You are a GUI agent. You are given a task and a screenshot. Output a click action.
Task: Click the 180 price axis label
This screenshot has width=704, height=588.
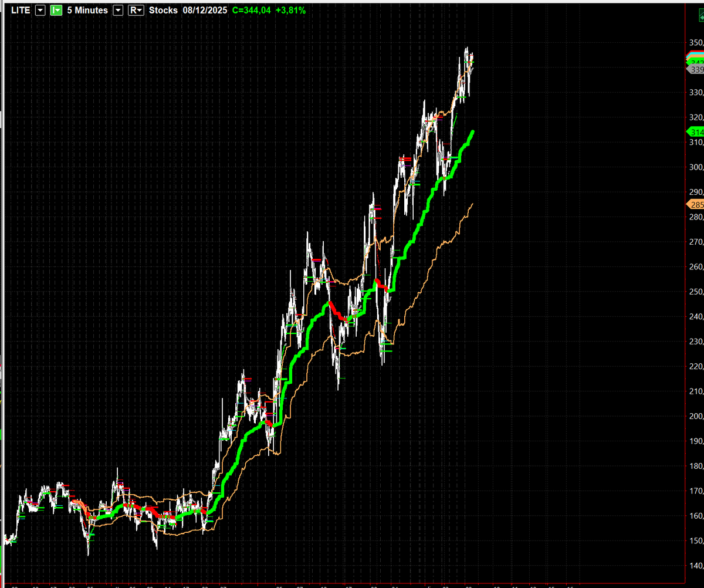coord(696,466)
